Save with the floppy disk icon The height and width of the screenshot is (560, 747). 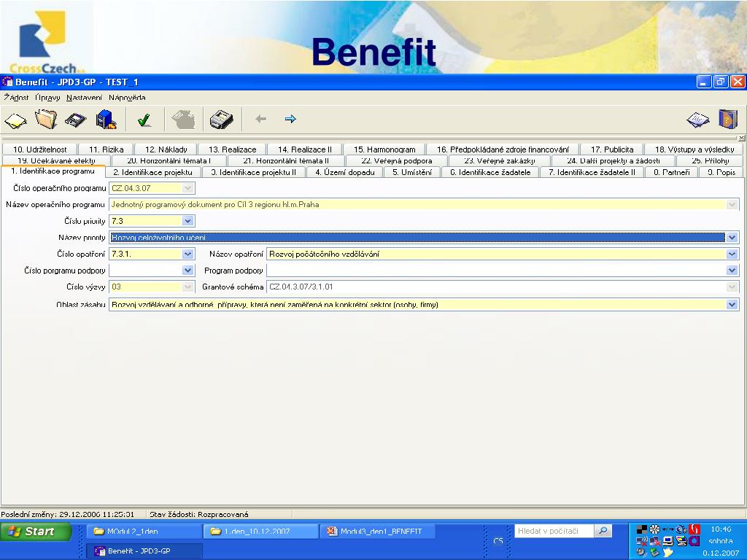(75, 120)
